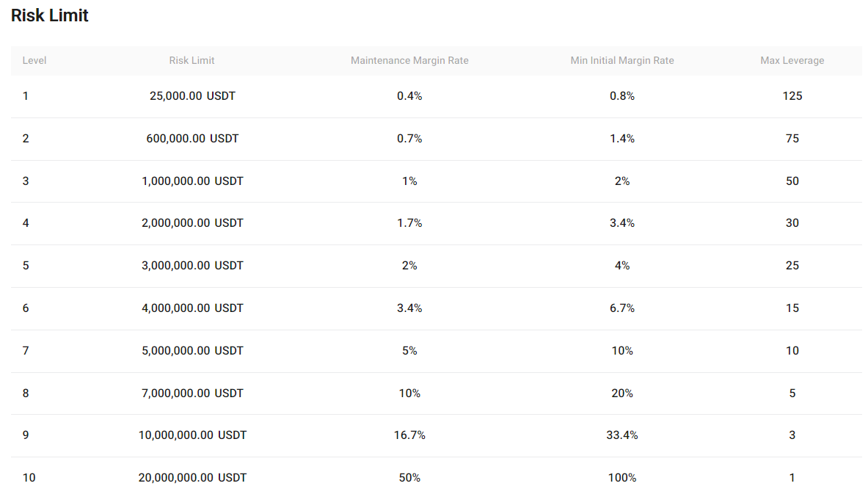This screenshot has height=497, width=868.
Task: Click the 3,000,000.00 USDT risk limit
Action: 192,266
